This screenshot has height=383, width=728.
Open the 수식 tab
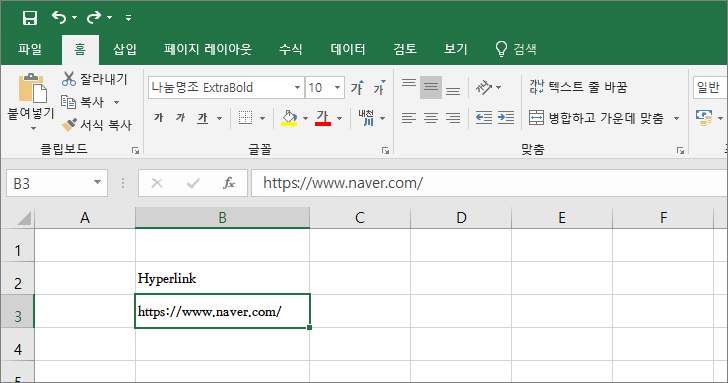(291, 49)
